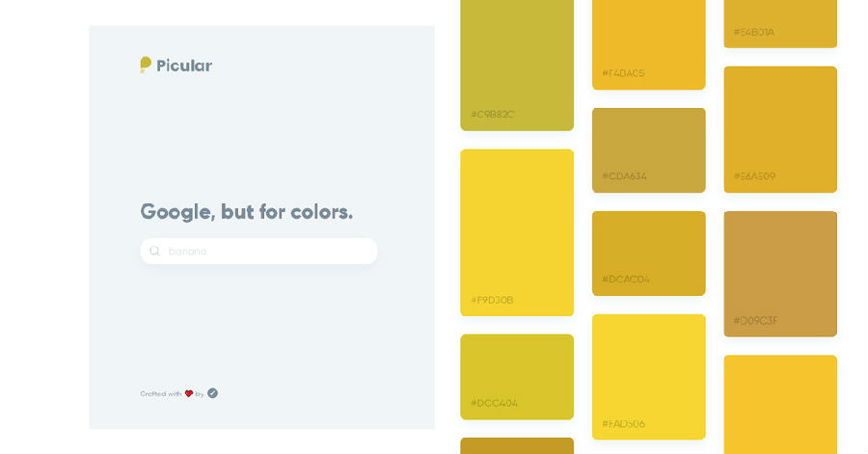Click the "Crafted with" footer text
Image resolution: width=868 pixels, height=454 pixels.
click(x=160, y=393)
